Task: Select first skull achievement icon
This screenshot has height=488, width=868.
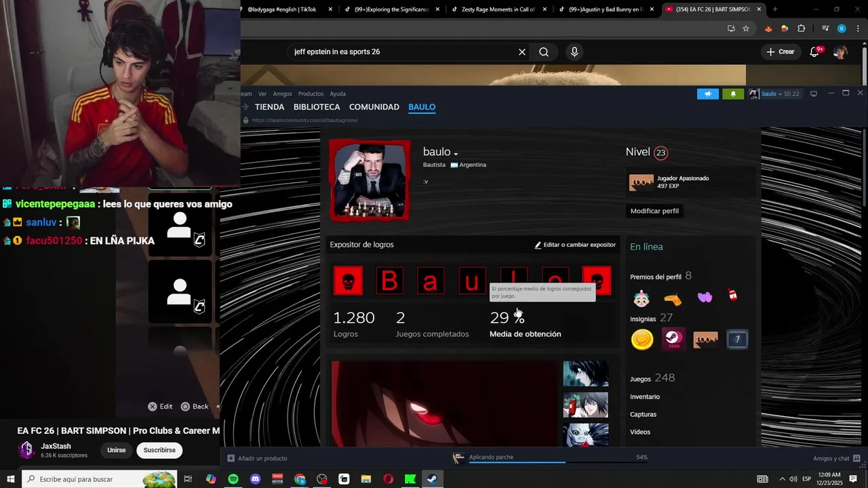Action: [x=348, y=281]
